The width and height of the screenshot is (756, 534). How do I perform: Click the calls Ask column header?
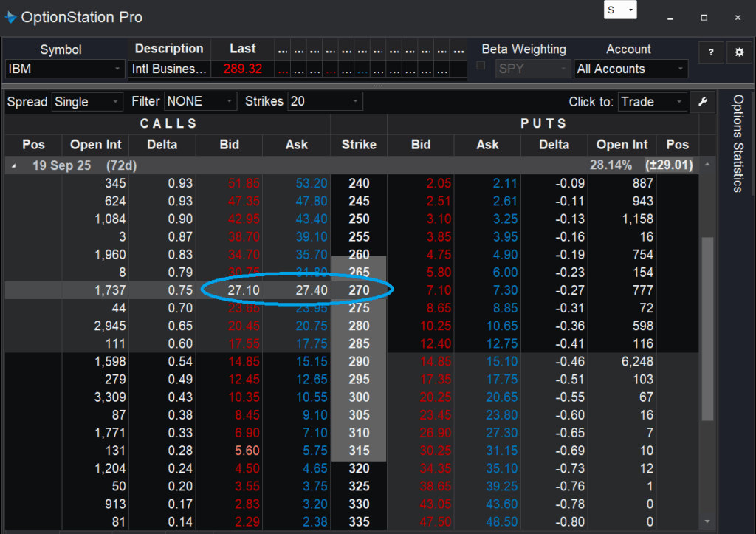tap(297, 145)
